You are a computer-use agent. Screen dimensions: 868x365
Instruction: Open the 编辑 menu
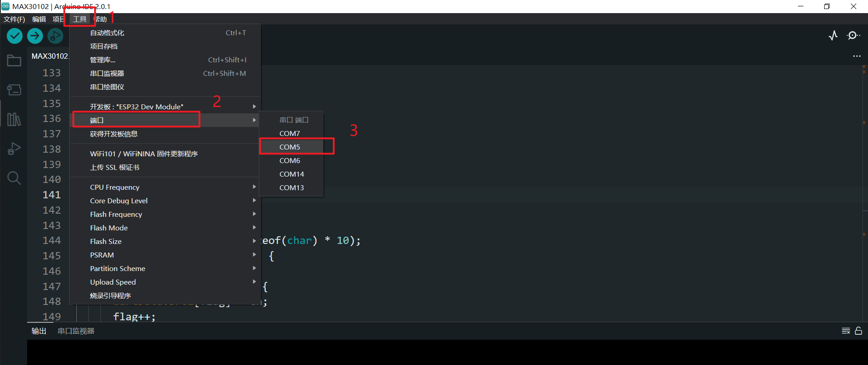[x=39, y=19]
